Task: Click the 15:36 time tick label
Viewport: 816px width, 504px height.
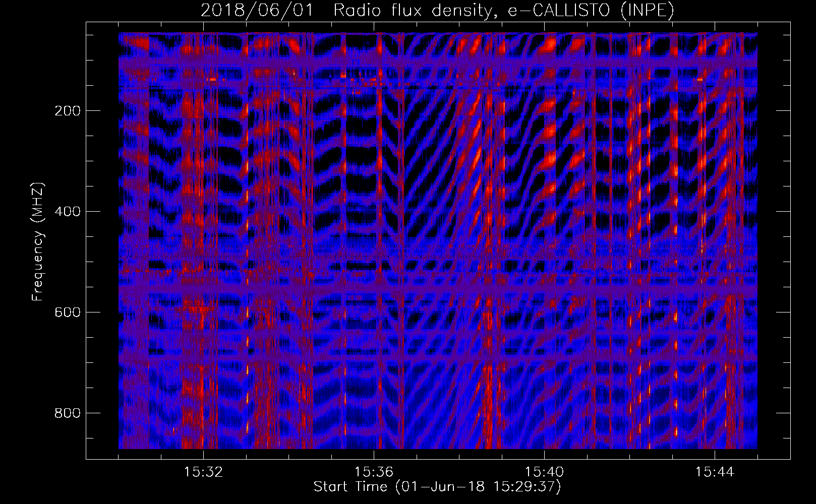Action: point(374,472)
